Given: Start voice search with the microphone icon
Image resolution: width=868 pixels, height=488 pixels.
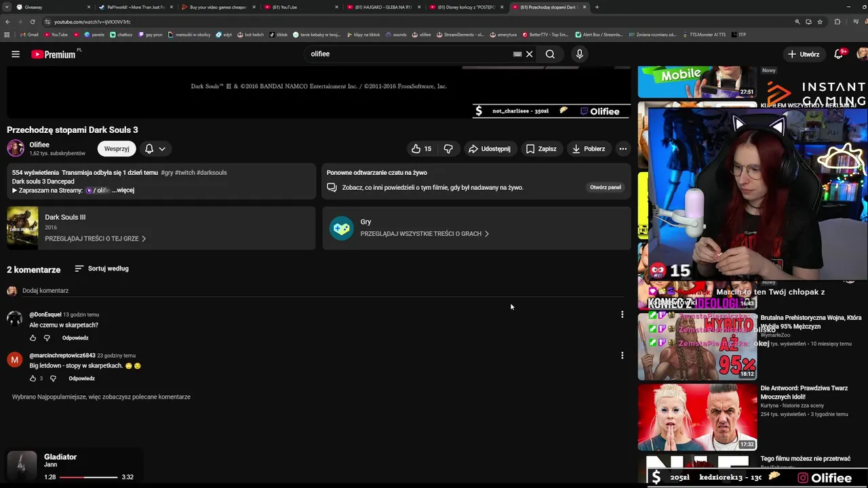Looking at the screenshot, I should coord(579,54).
